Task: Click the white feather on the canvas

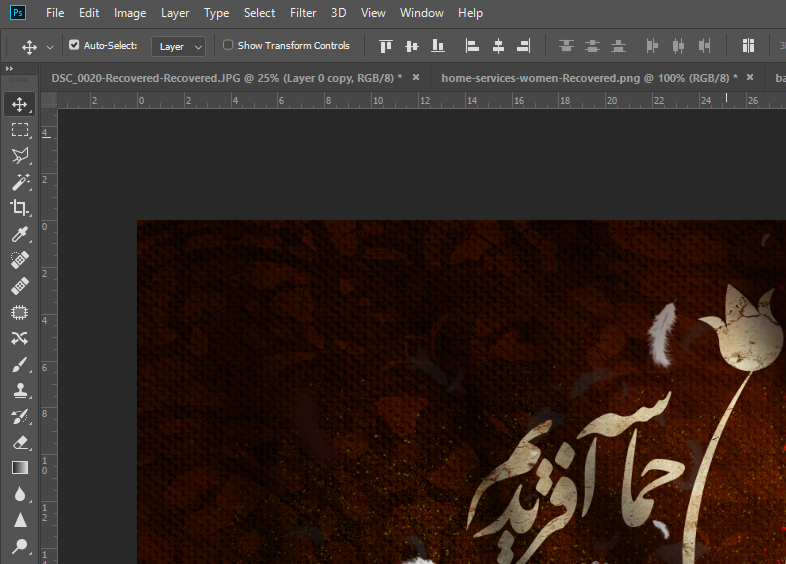Action: tap(662, 333)
